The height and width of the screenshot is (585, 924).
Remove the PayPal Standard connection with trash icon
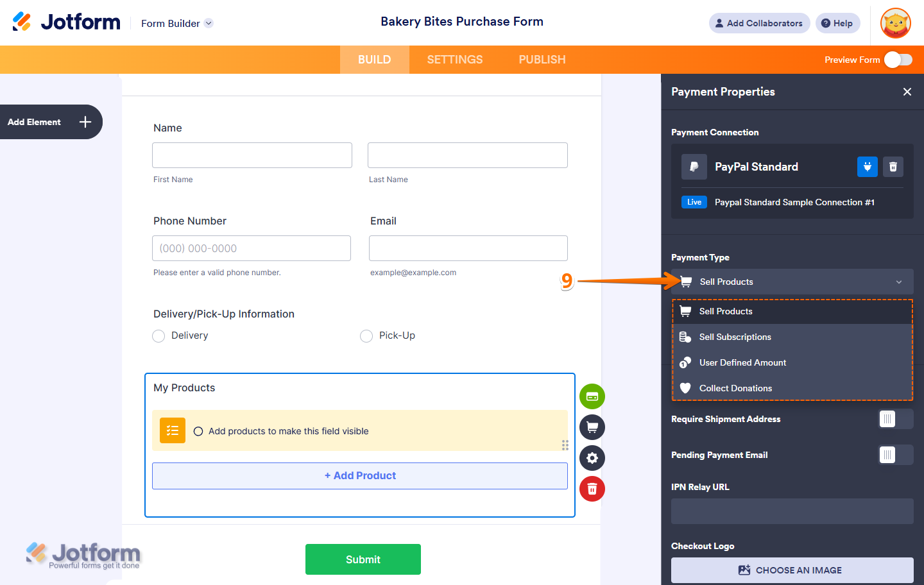[893, 167]
